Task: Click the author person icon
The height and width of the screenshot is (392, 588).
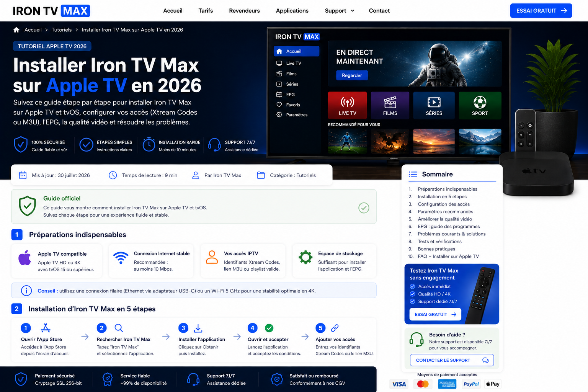Action: tap(196, 175)
